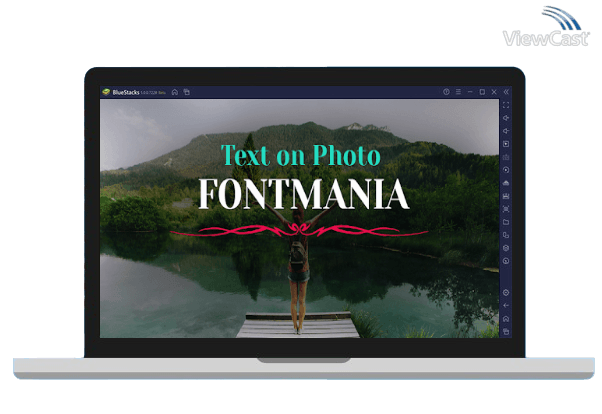602x414 pixels.
Task: Close the BlueStacks window
Action: pyautogui.click(x=494, y=92)
